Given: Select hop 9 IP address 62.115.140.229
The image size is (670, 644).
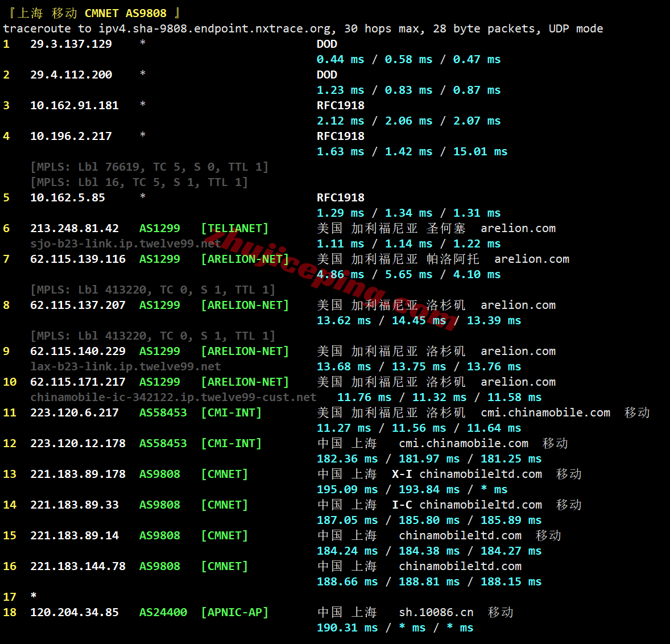Looking at the screenshot, I should pos(78,352).
